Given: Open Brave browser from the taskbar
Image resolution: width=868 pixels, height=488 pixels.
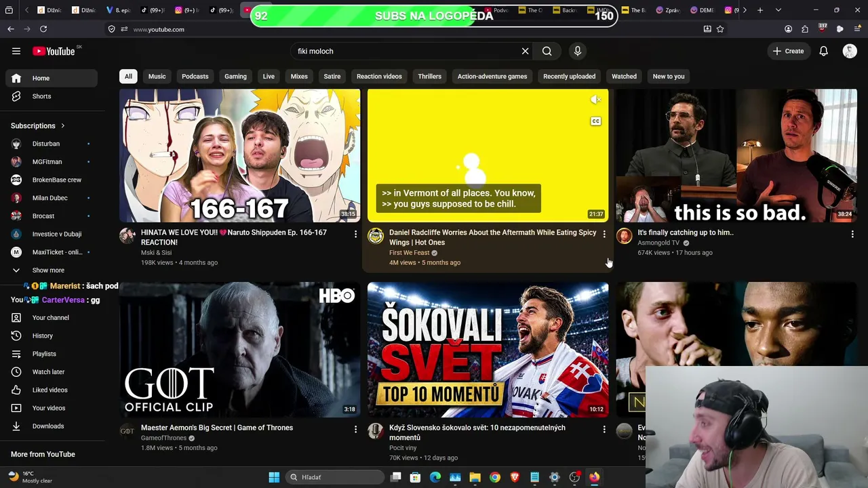Looking at the screenshot, I should click(515, 477).
